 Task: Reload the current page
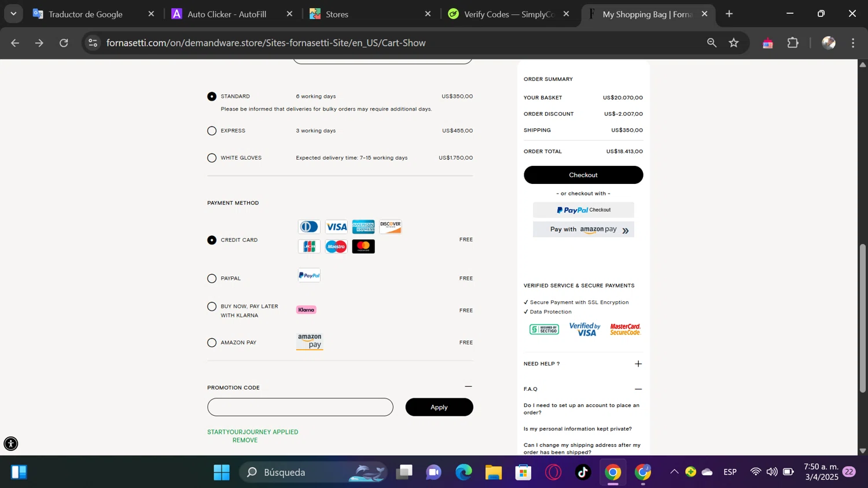point(64,43)
